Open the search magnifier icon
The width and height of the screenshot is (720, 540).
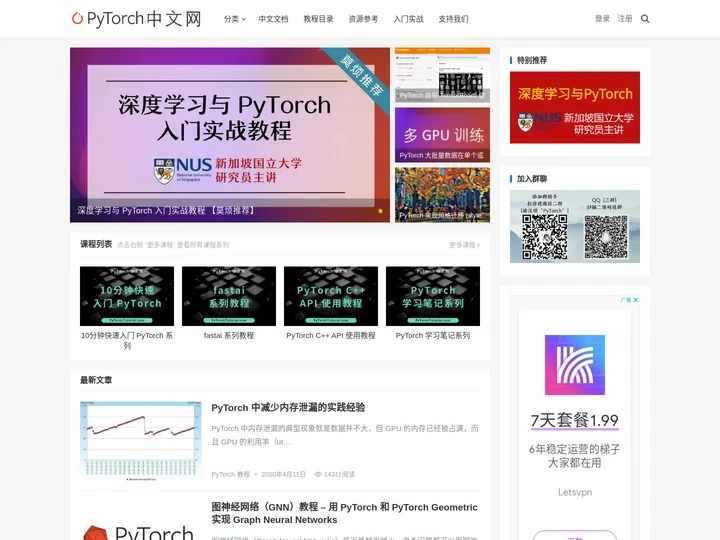tap(645, 19)
